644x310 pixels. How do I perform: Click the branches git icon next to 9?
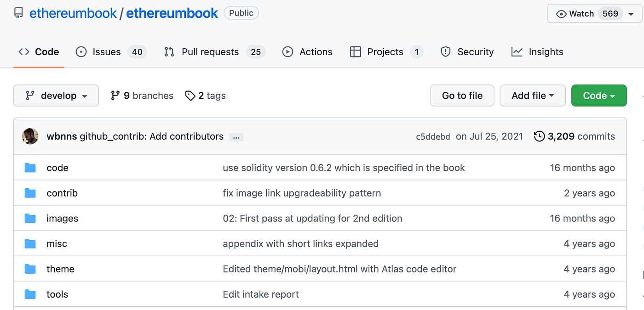click(x=115, y=96)
